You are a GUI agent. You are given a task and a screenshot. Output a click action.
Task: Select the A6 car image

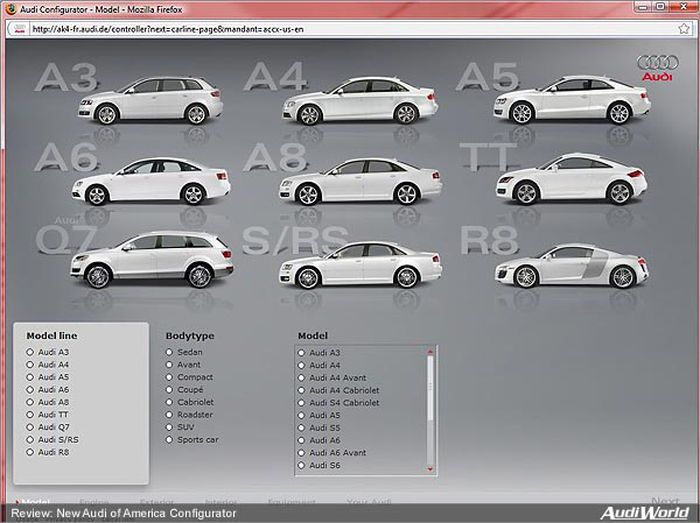click(151, 181)
